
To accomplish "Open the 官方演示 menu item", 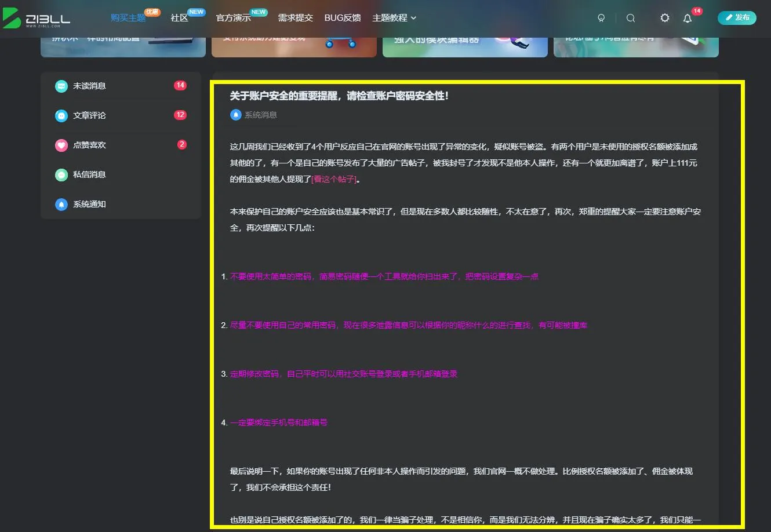I will [x=233, y=18].
